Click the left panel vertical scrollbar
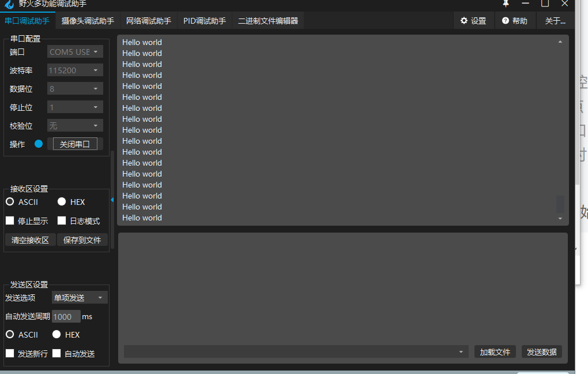Image resolution: width=588 pixels, height=374 pixels. pyautogui.click(x=112, y=199)
